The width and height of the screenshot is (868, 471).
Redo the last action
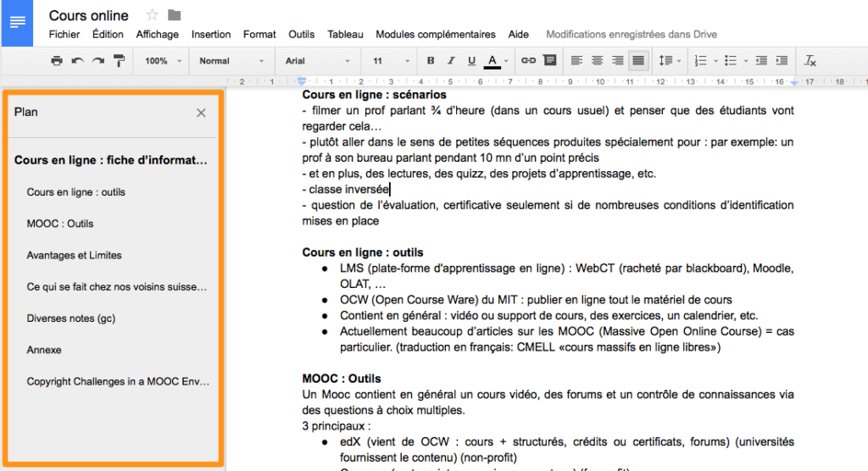coord(98,61)
